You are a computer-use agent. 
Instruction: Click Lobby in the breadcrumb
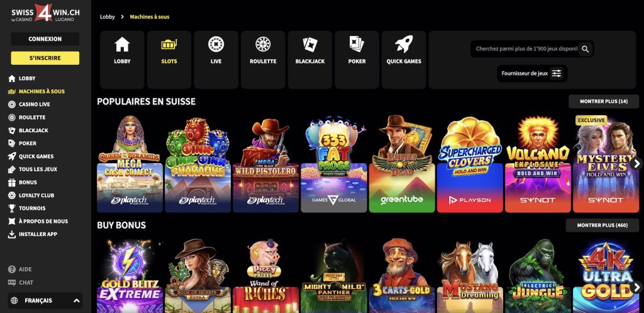coord(107,17)
